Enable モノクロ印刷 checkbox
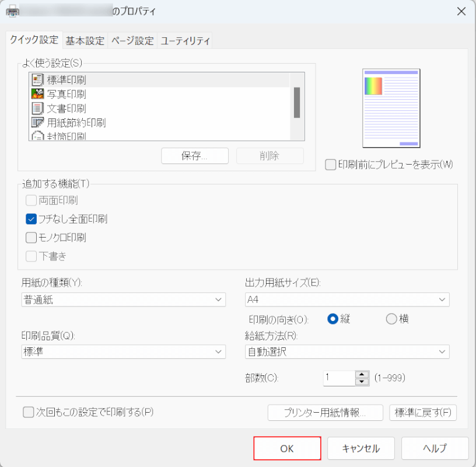476x467 pixels. click(32, 238)
